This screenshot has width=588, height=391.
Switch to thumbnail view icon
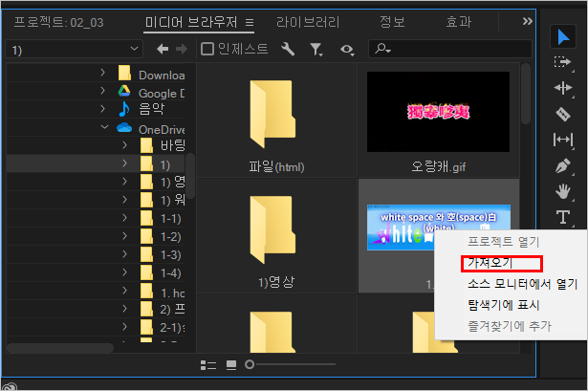pyautogui.click(x=231, y=365)
